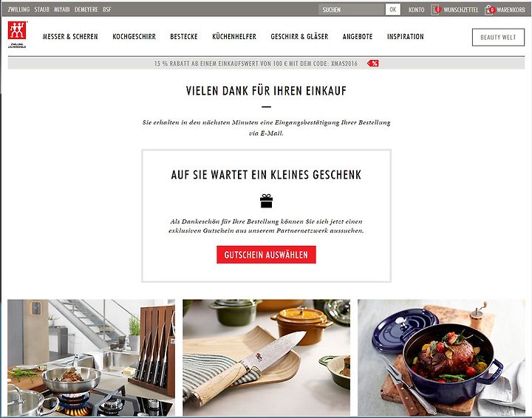Switch to the Staub brand link
This screenshot has width=532, height=418.
point(41,10)
